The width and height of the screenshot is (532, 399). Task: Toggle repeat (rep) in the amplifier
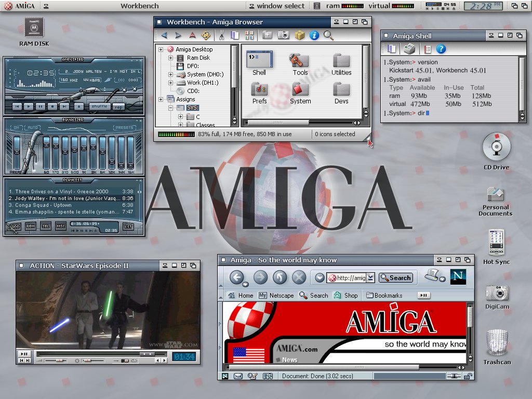[x=118, y=107]
